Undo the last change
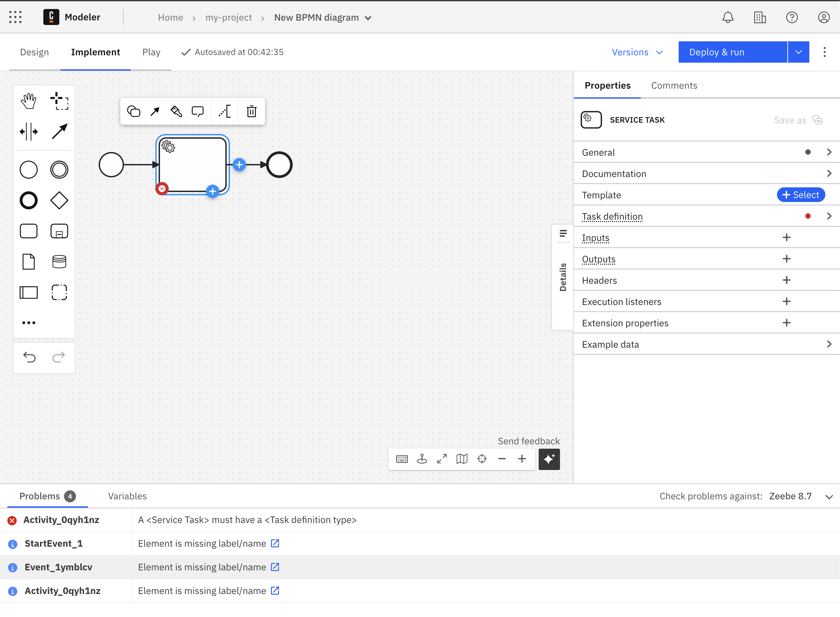Image resolution: width=840 pixels, height=617 pixels. [29, 357]
